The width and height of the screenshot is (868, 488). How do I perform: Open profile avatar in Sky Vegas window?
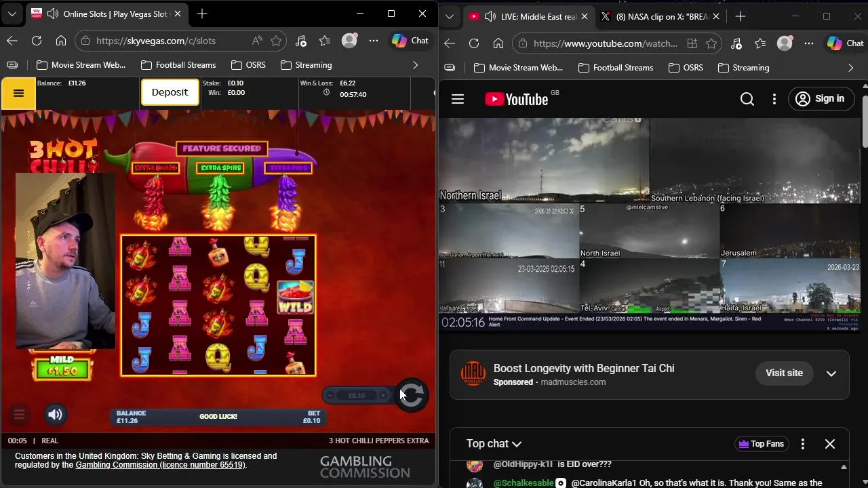349,41
